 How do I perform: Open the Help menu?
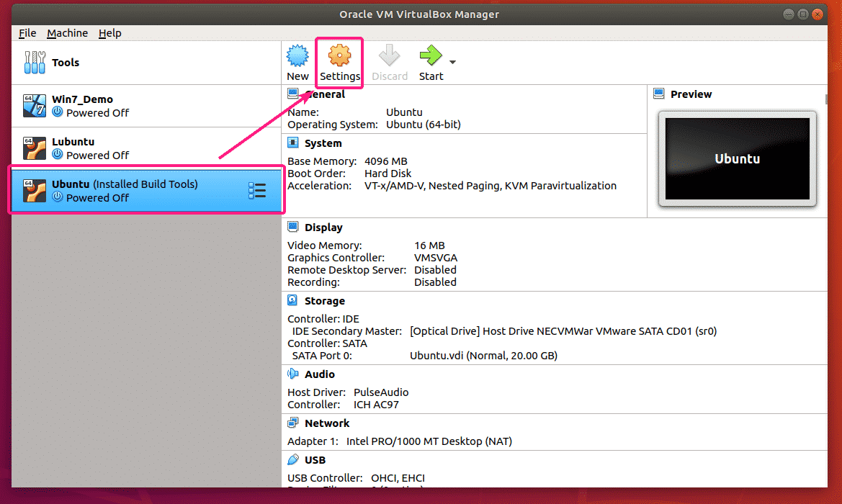click(110, 33)
